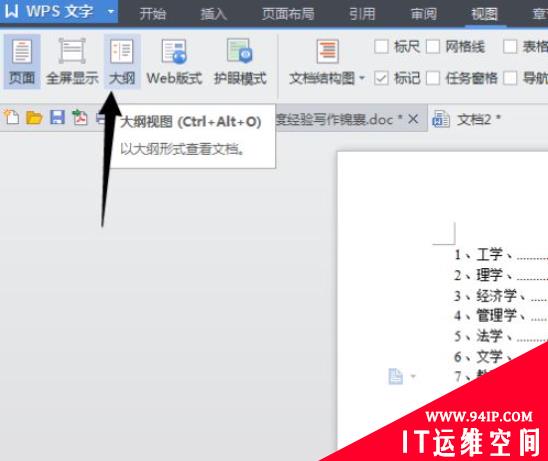Switch to the 文档2 document tab
Viewport: 548px width, 461px height.
coord(478,120)
